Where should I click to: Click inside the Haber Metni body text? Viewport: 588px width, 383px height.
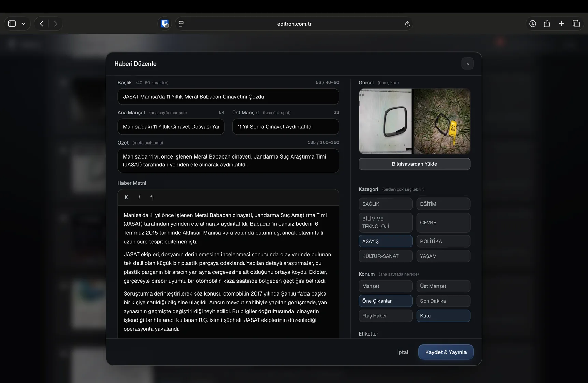(228, 272)
